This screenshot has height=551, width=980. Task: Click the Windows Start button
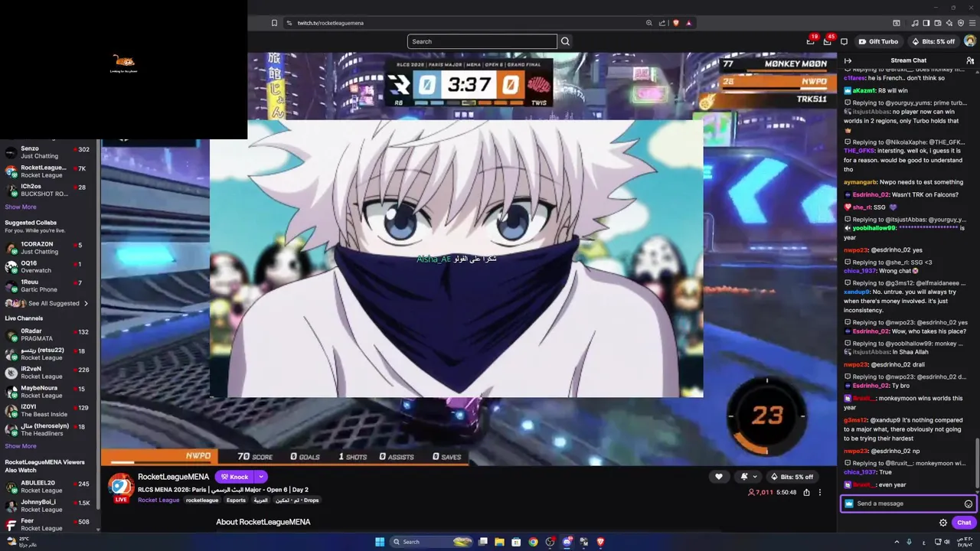pos(380,542)
